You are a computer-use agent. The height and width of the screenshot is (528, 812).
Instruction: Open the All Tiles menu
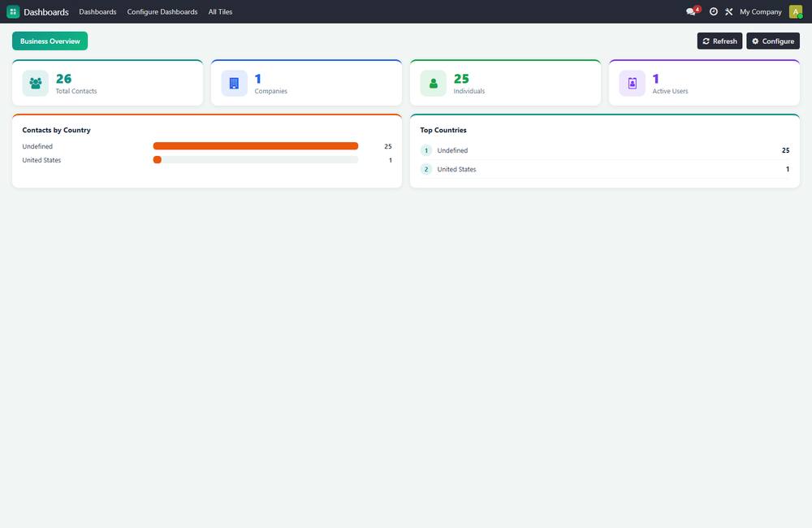[x=220, y=11]
